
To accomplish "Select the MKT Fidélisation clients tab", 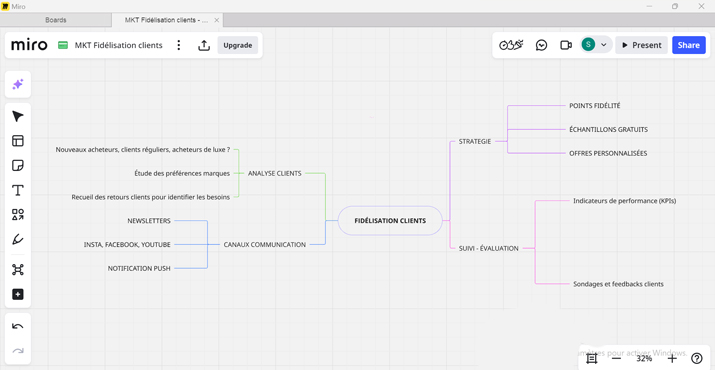I will coord(166,20).
